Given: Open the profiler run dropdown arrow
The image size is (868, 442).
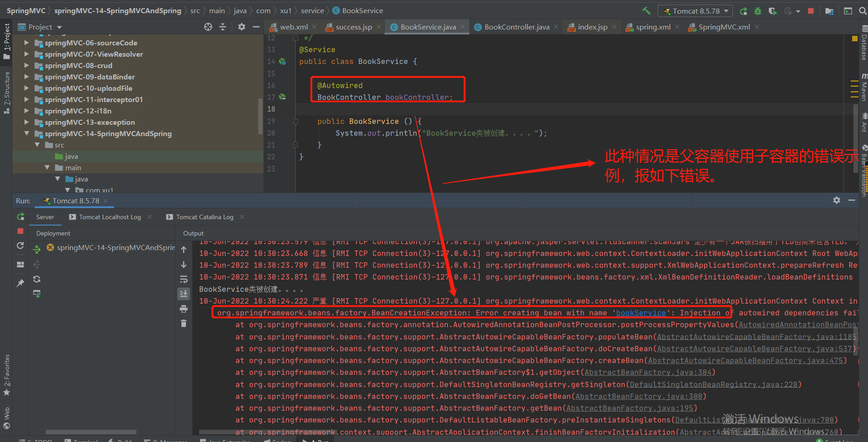Looking at the screenshot, I should pyautogui.click(x=798, y=11).
